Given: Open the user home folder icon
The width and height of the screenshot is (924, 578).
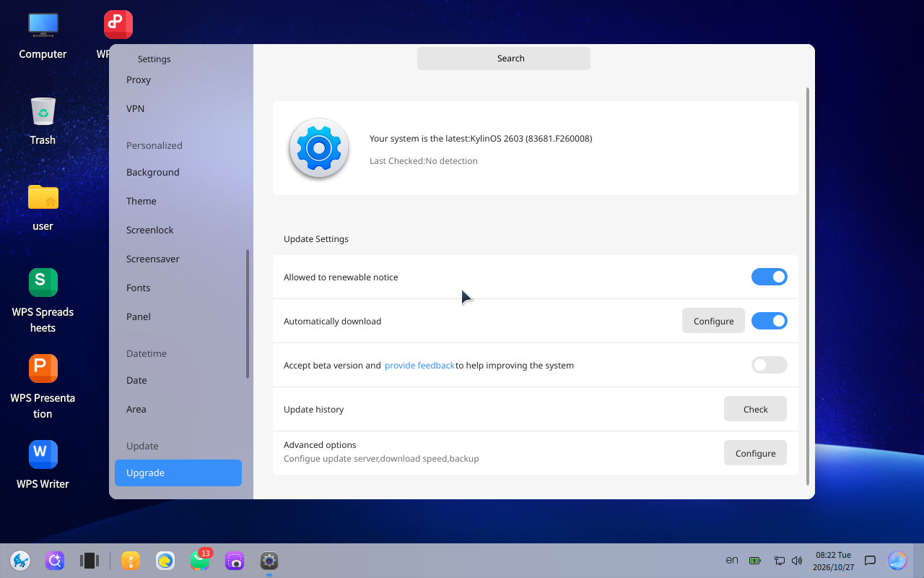Looking at the screenshot, I should (43, 207).
